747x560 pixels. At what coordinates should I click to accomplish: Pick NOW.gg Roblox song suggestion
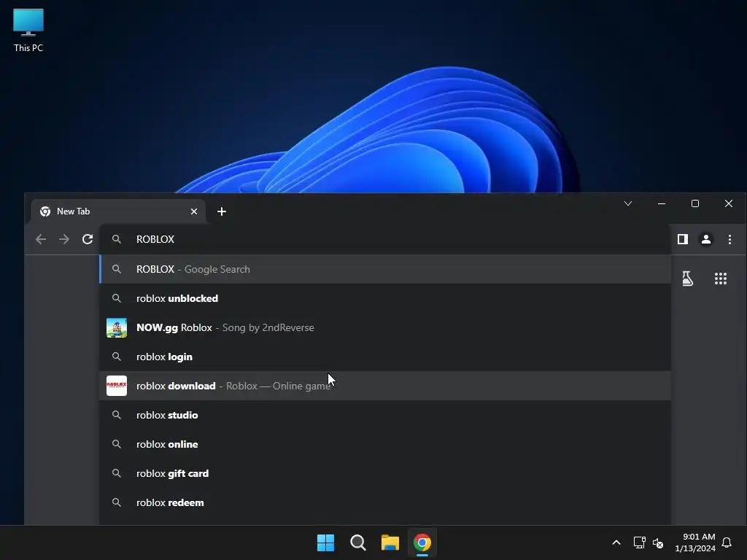(x=385, y=327)
